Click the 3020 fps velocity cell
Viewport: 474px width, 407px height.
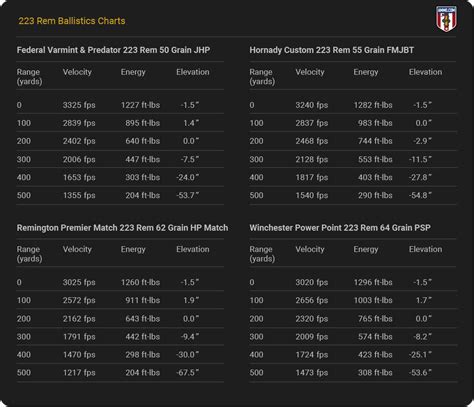click(x=312, y=282)
